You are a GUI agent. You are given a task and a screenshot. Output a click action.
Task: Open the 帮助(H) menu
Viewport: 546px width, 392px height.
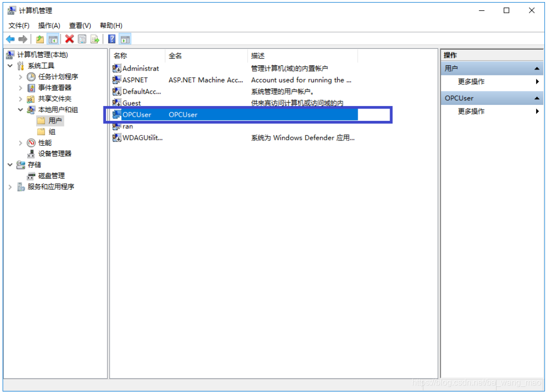111,25
